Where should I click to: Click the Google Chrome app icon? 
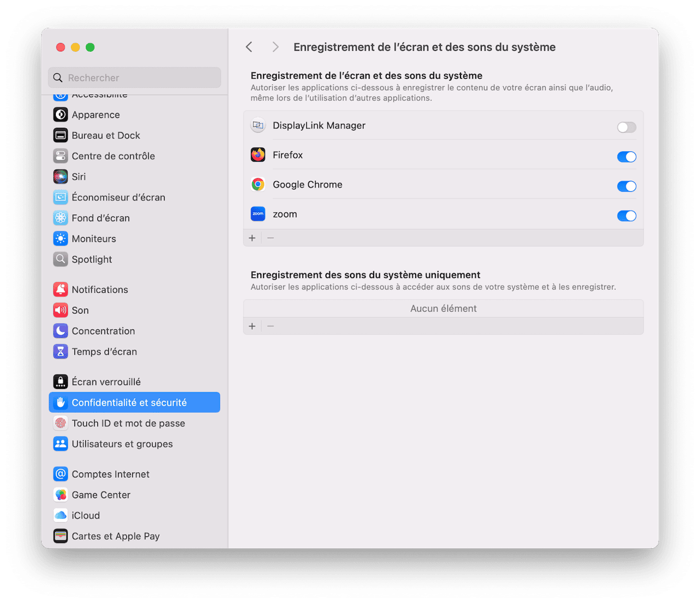tap(258, 184)
